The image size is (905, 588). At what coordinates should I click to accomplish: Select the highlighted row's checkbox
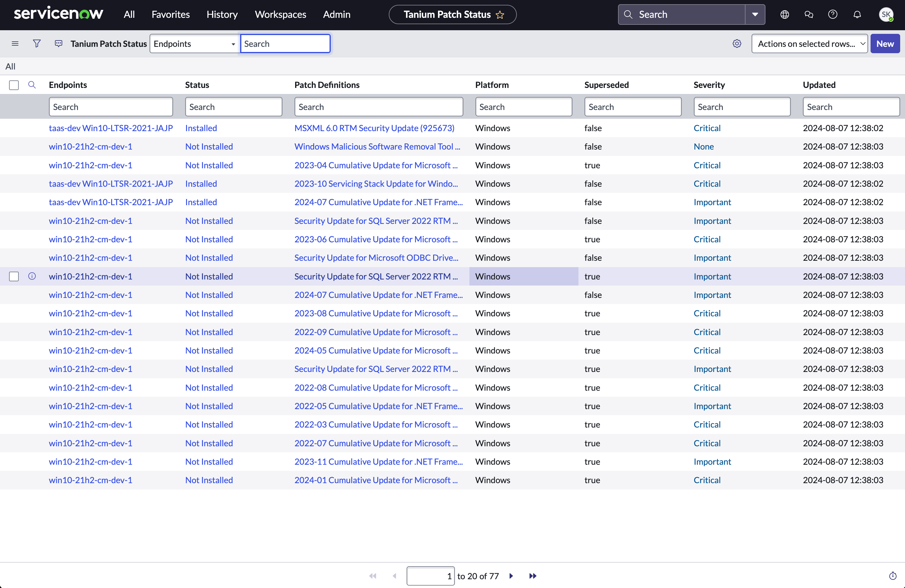(14, 276)
